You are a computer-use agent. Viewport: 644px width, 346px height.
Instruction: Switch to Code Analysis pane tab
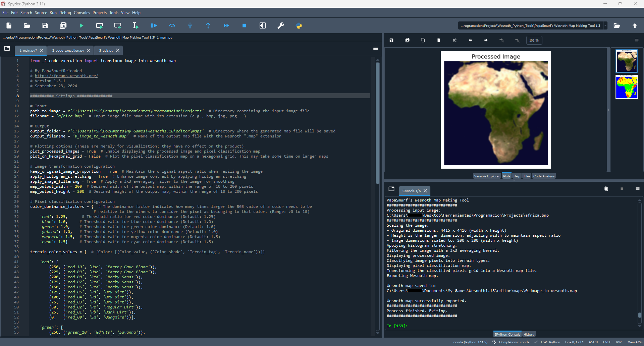tap(544, 176)
